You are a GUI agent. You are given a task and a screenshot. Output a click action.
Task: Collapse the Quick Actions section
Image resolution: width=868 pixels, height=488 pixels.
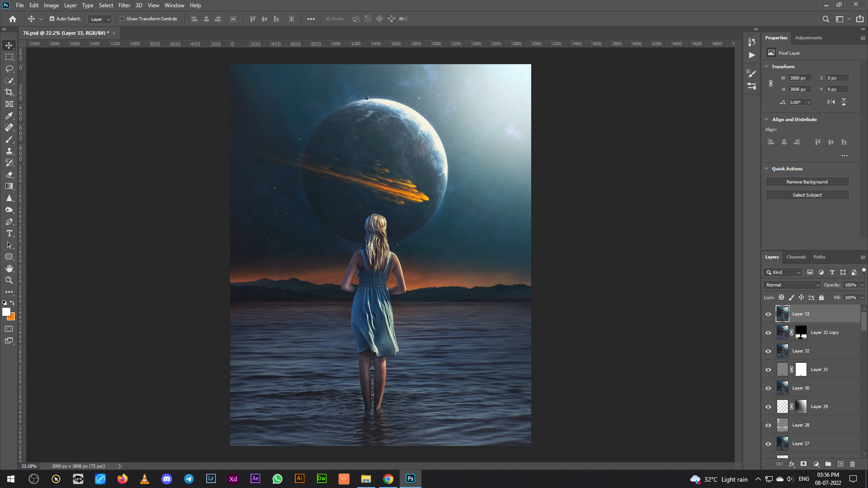click(766, 169)
